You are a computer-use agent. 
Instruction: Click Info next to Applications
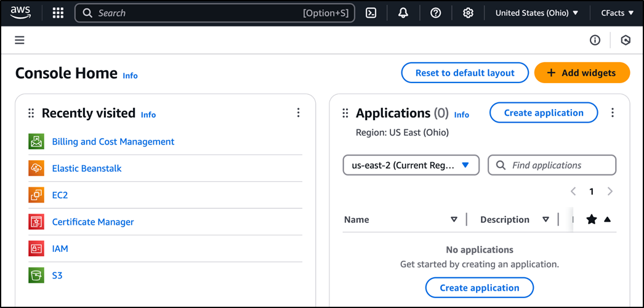coord(462,115)
